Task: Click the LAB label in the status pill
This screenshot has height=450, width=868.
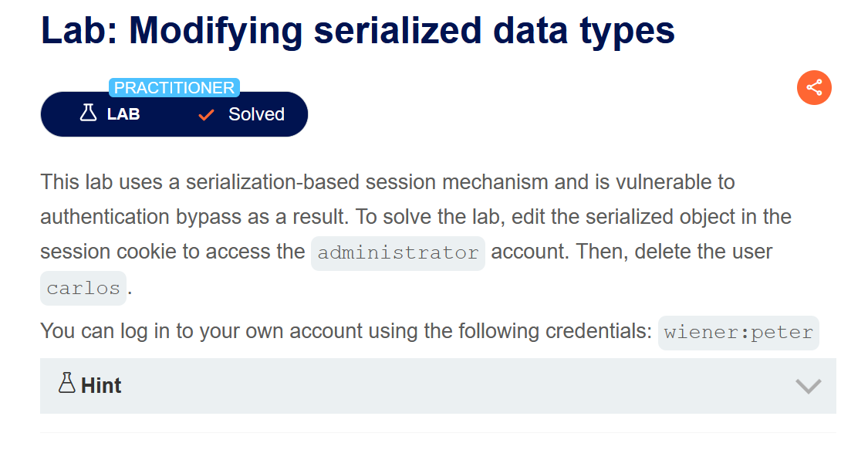Action: click(123, 114)
